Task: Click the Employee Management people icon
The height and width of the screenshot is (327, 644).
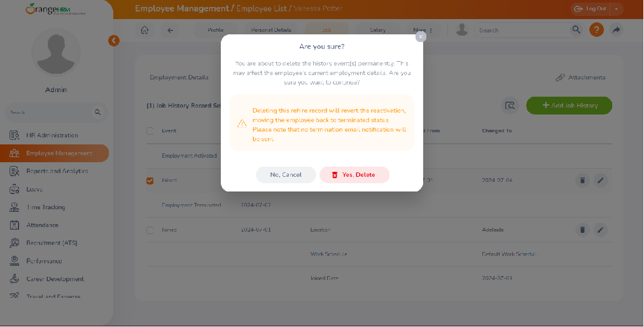Action: 15,153
